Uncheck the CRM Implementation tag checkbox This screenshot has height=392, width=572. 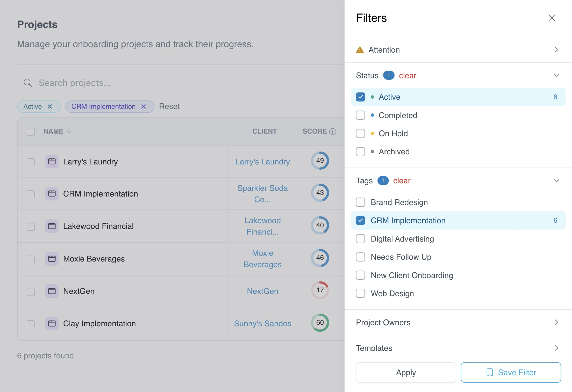pyautogui.click(x=360, y=220)
